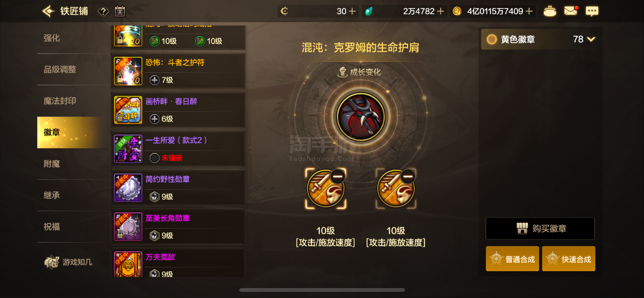Tap the back arrow beside 铁匠铺
The image size is (644, 298).
coord(48,11)
